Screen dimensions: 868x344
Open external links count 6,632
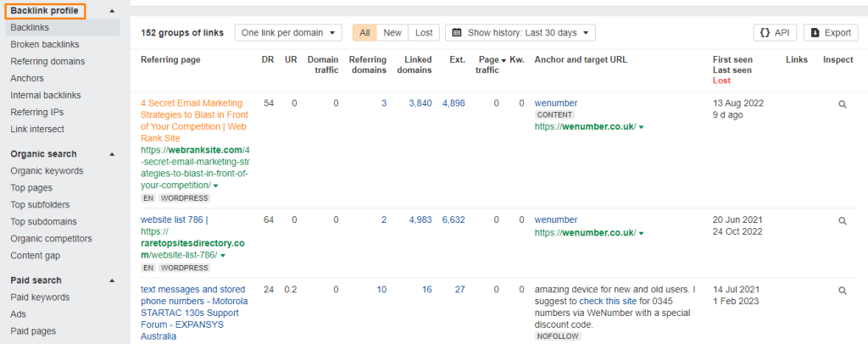[453, 219]
